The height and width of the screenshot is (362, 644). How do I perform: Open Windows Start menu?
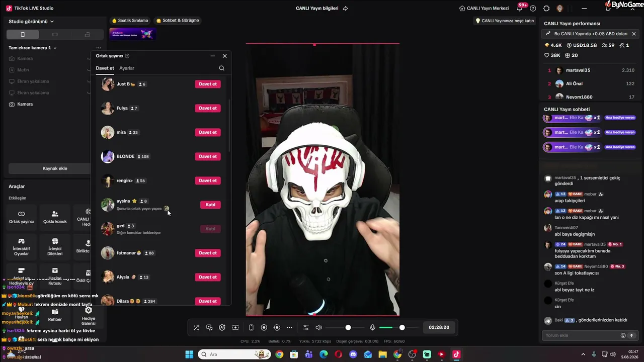click(189, 354)
